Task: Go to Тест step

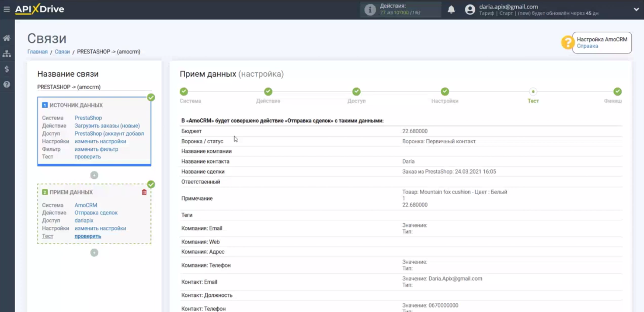Action: (533, 92)
